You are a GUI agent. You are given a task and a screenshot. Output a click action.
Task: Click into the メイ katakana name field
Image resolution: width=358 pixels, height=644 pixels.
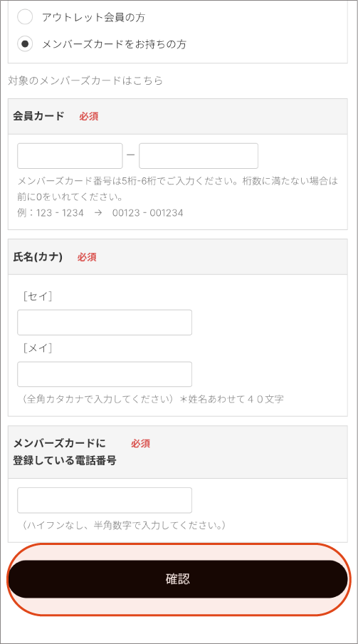click(x=105, y=374)
